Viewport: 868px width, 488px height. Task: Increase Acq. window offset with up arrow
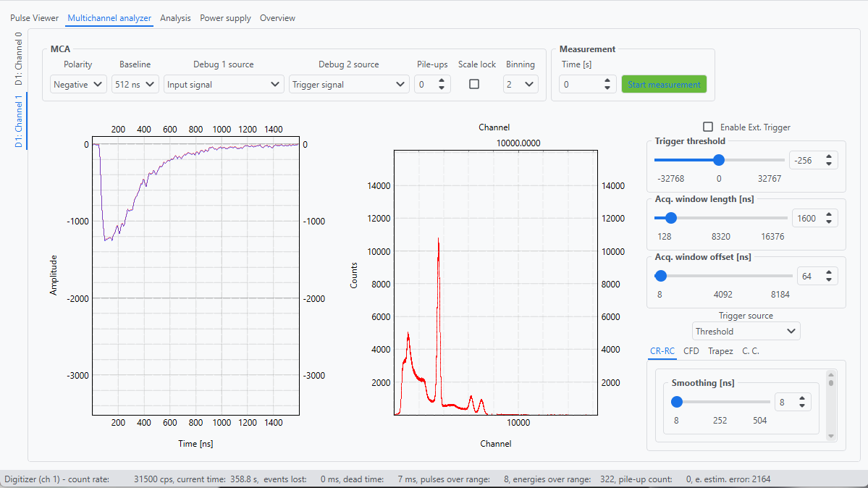(x=830, y=272)
